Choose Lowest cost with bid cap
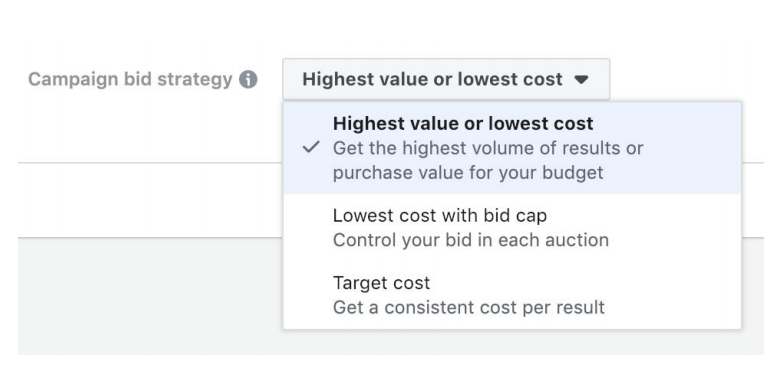Screen dimensions: 775x370 (x=512, y=227)
